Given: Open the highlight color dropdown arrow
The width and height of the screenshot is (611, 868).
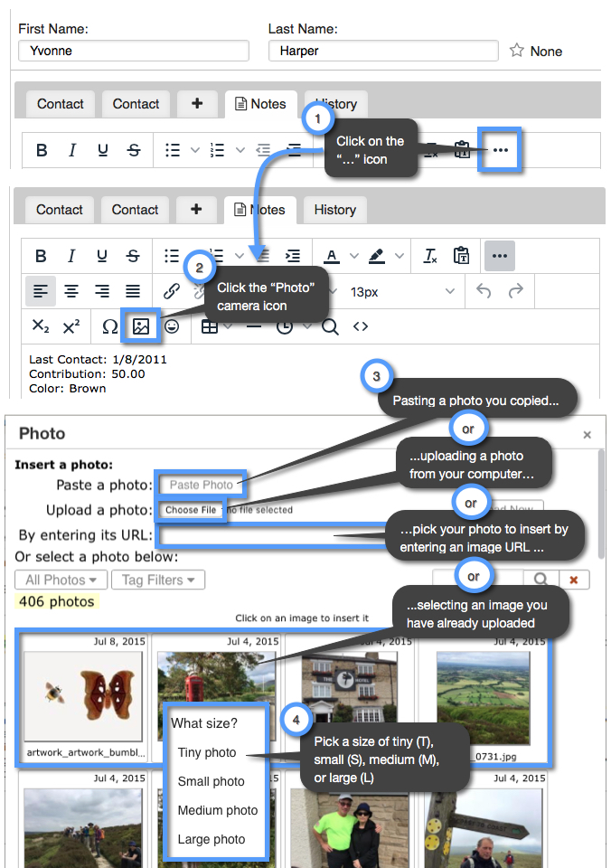Looking at the screenshot, I should 399,256.
